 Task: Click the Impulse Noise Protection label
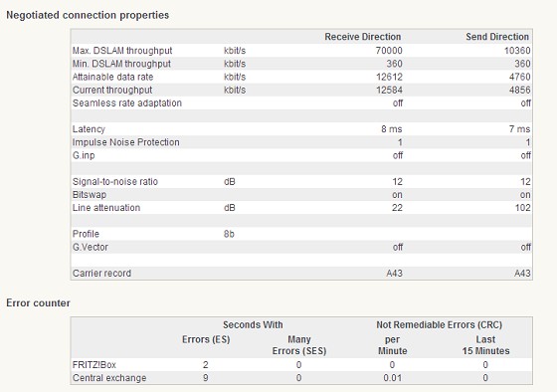pyautogui.click(x=125, y=142)
